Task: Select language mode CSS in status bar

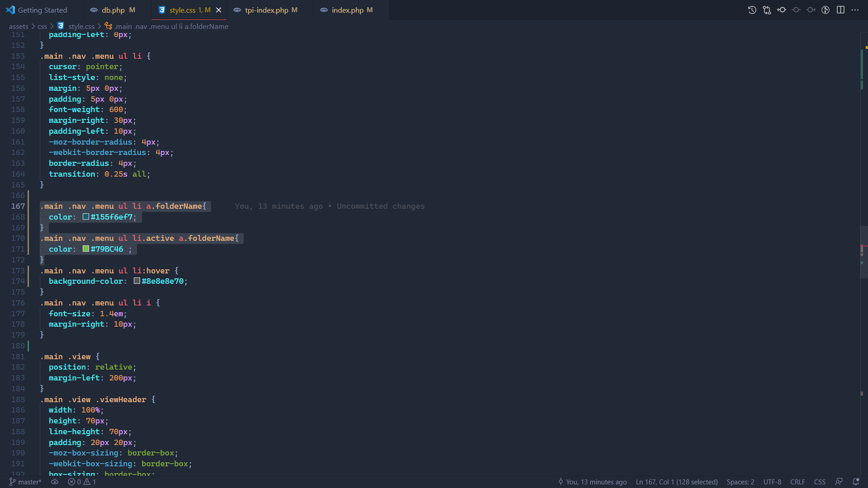Action: [820, 482]
